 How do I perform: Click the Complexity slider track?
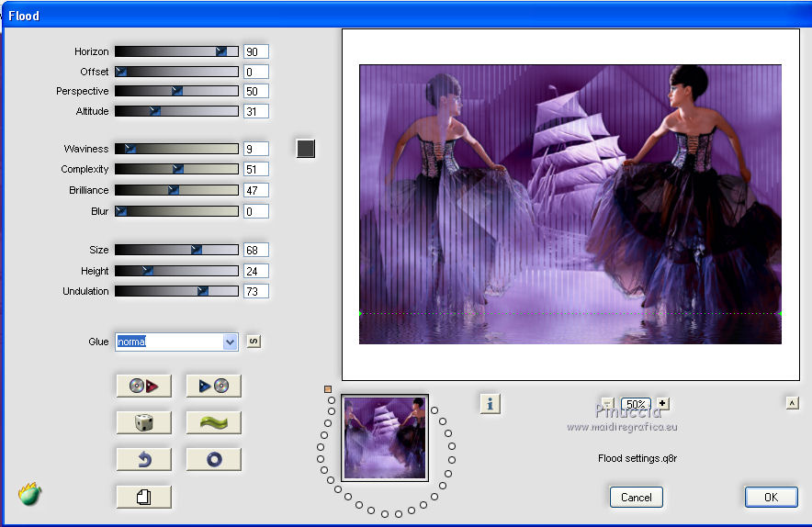point(176,169)
